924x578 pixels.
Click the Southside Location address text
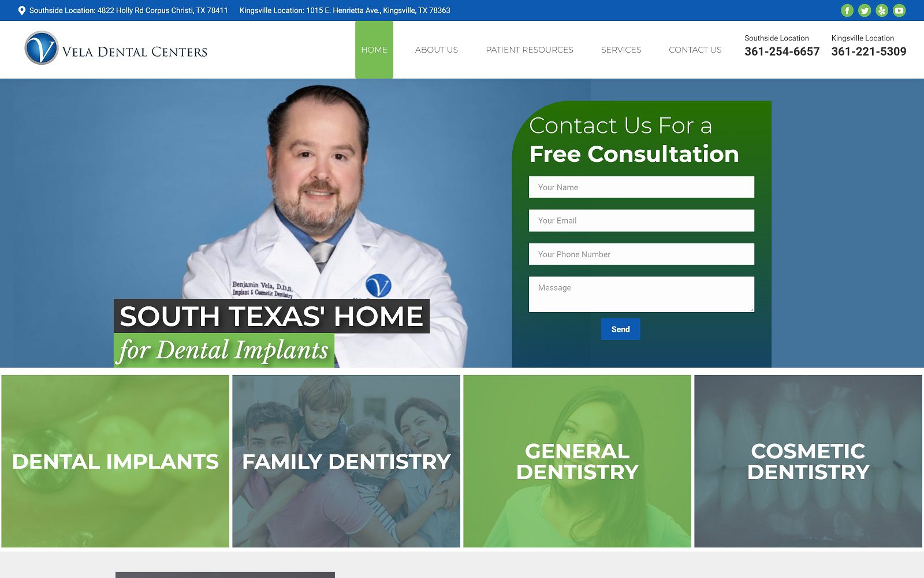tap(128, 10)
